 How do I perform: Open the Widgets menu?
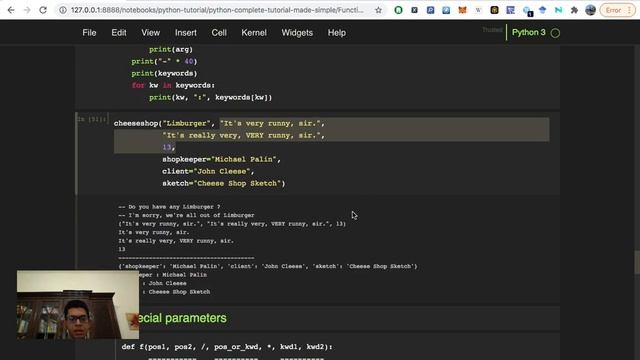point(297,33)
